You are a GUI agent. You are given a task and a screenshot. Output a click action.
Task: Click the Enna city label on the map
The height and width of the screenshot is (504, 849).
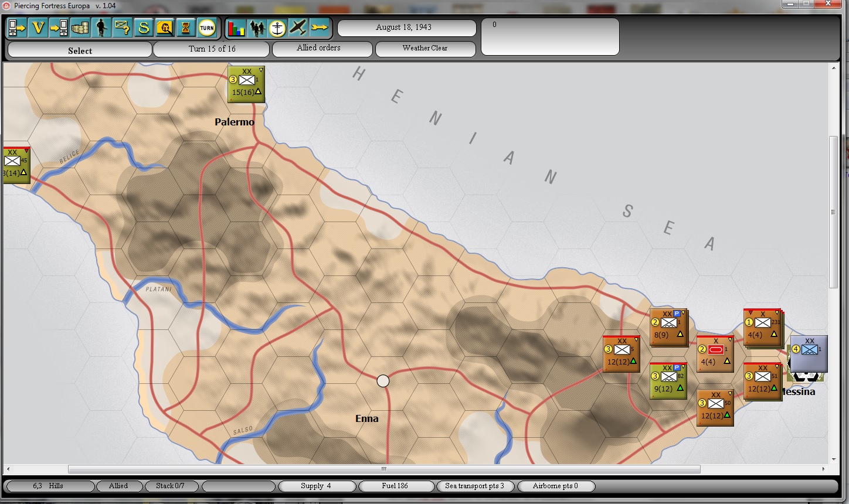click(x=367, y=418)
